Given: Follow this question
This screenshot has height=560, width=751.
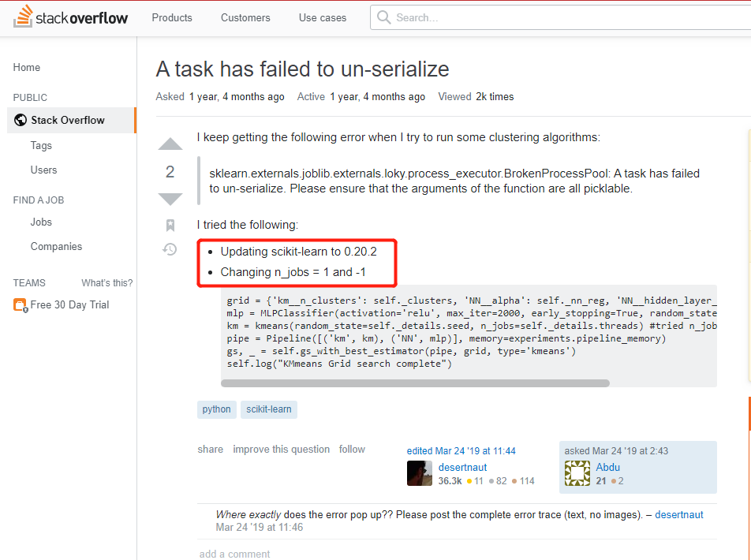Looking at the screenshot, I should pyautogui.click(x=352, y=449).
